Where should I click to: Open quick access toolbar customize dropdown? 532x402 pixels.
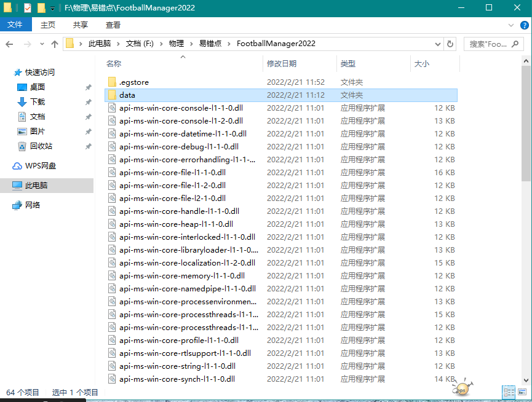52,8
